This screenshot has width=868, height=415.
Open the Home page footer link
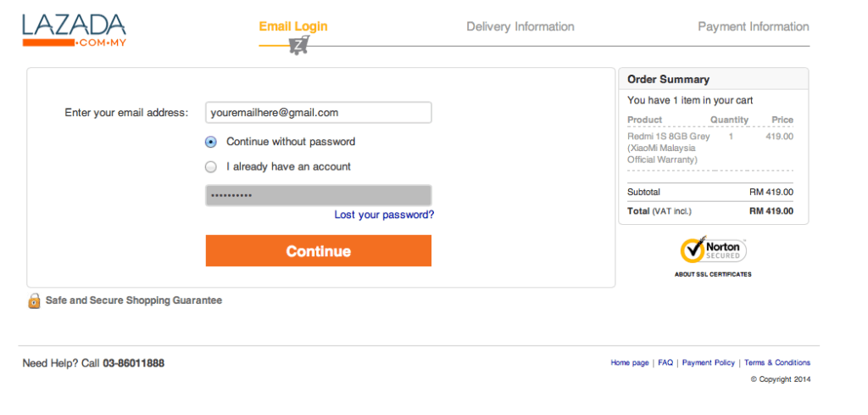coord(630,363)
